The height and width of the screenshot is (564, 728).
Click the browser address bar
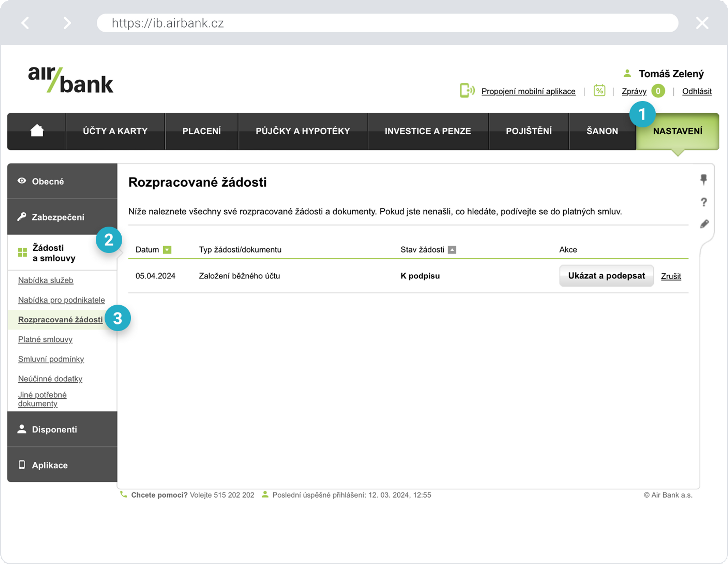click(x=387, y=23)
